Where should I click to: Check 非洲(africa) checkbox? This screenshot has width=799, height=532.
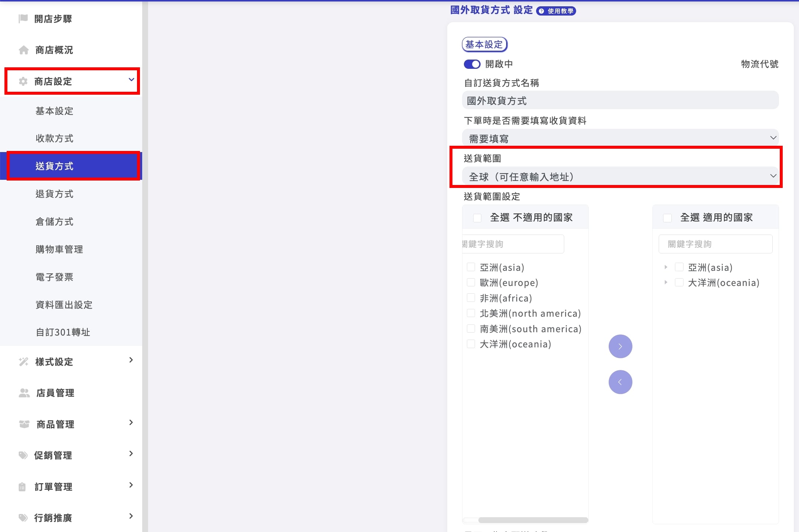click(x=471, y=298)
